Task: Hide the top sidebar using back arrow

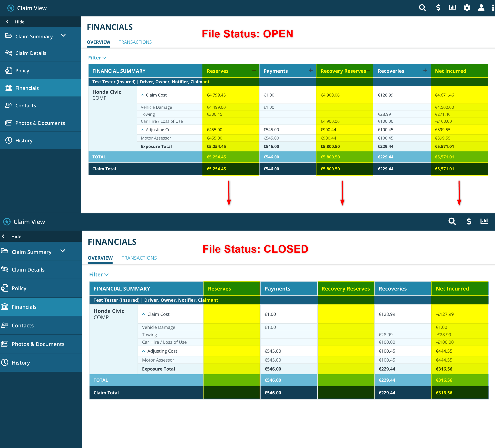Action: pyautogui.click(x=8, y=22)
